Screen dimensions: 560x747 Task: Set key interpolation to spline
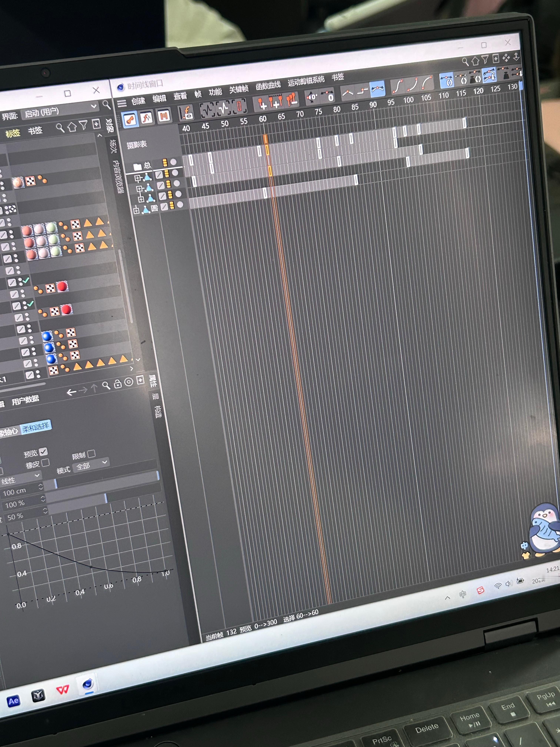pyautogui.click(x=377, y=89)
